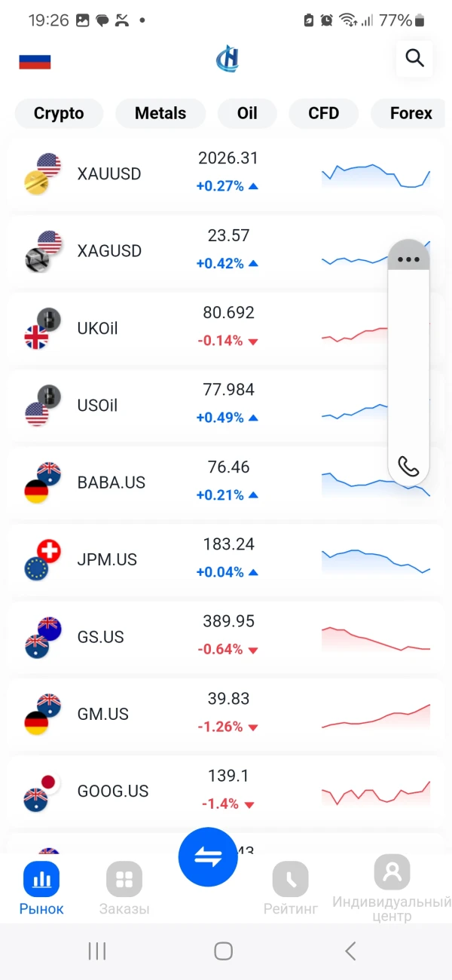Image resolution: width=452 pixels, height=980 pixels.
Task: Show the Forex category
Action: point(411,114)
